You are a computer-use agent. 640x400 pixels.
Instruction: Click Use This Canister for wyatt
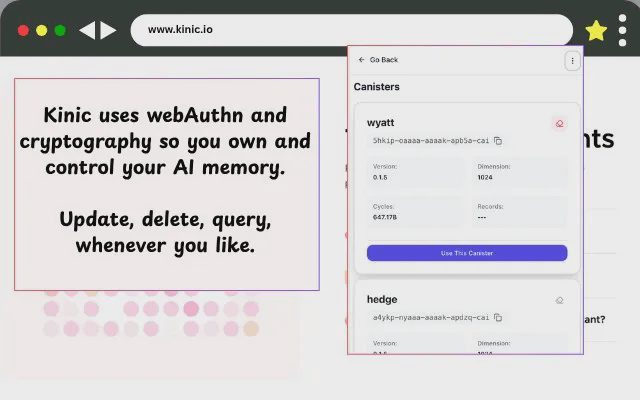[x=467, y=253]
